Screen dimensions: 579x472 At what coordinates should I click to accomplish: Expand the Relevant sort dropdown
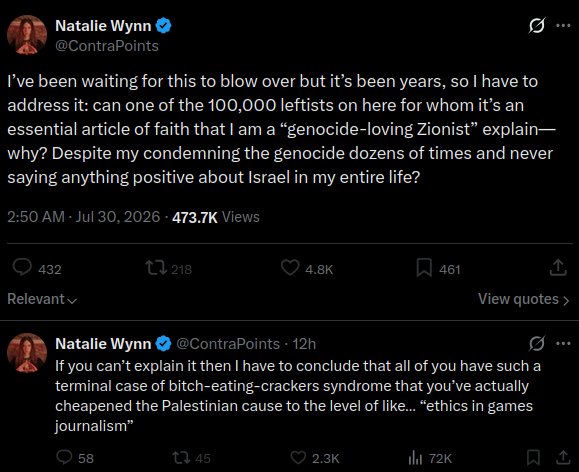coord(42,299)
